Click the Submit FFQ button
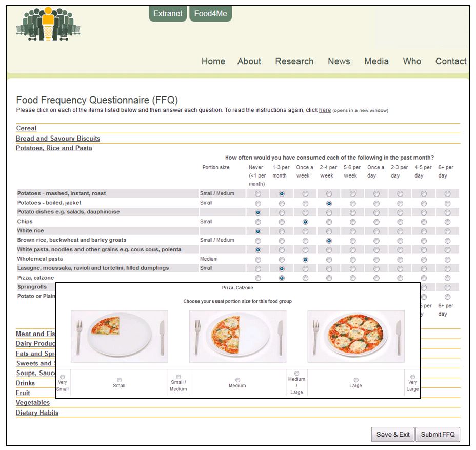The height and width of the screenshot is (450, 476). pyautogui.click(x=438, y=435)
